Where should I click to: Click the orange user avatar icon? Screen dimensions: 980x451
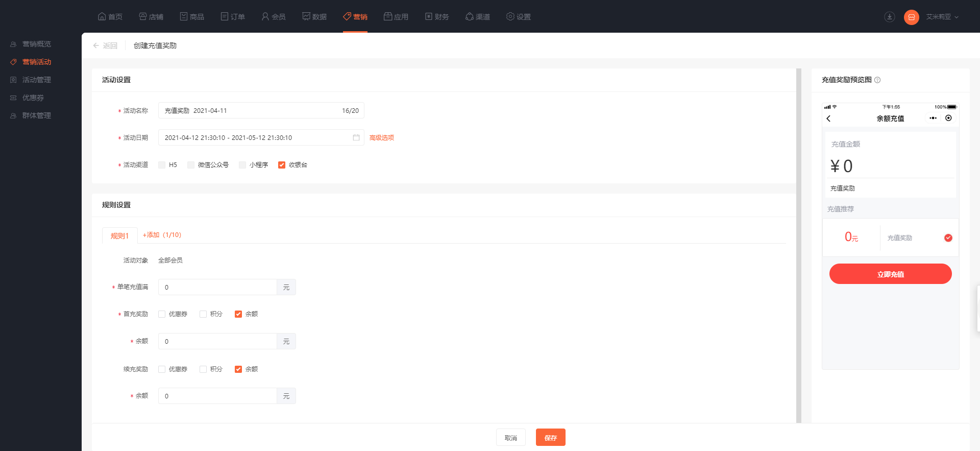[x=912, y=17]
